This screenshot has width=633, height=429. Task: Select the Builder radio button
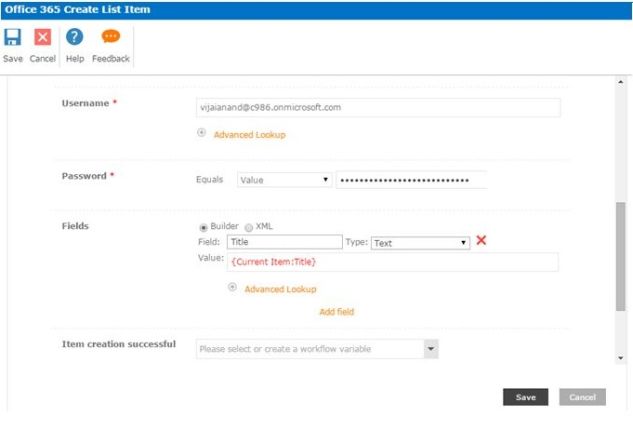tap(203, 228)
